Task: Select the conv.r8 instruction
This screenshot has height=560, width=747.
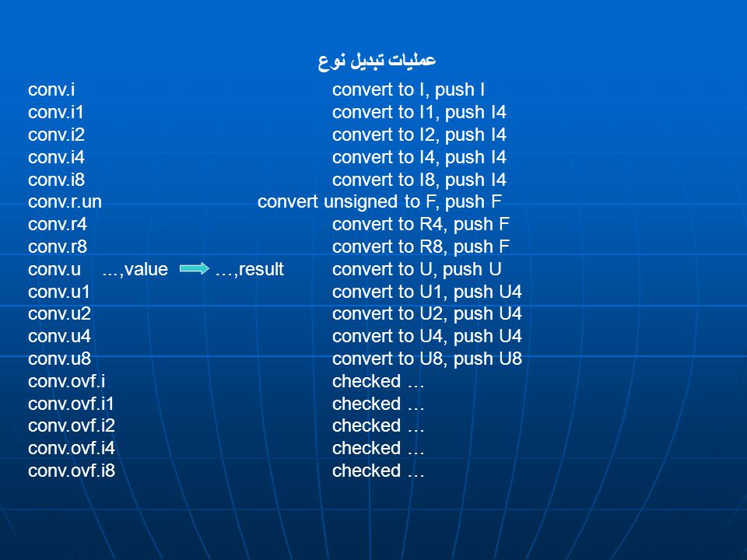Action: pyautogui.click(x=58, y=247)
